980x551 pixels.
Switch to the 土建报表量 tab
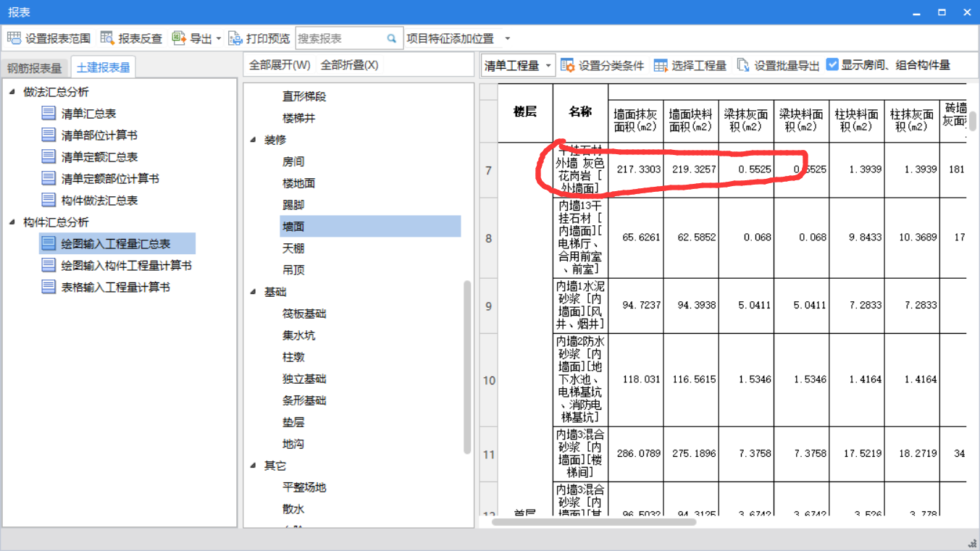tap(103, 67)
